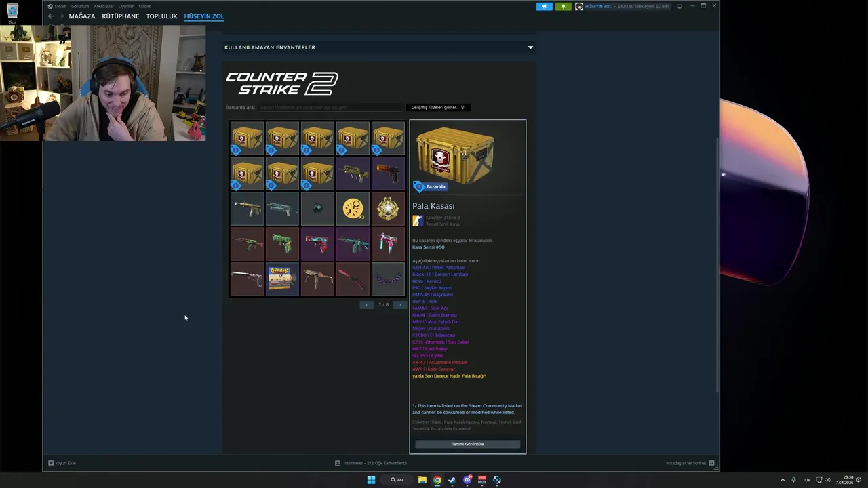Open the Yardım menu
The image size is (868, 488).
click(x=145, y=6)
